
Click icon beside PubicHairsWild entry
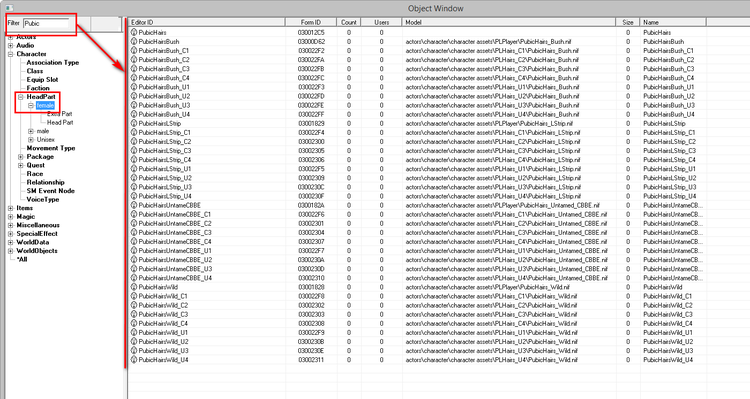point(134,287)
